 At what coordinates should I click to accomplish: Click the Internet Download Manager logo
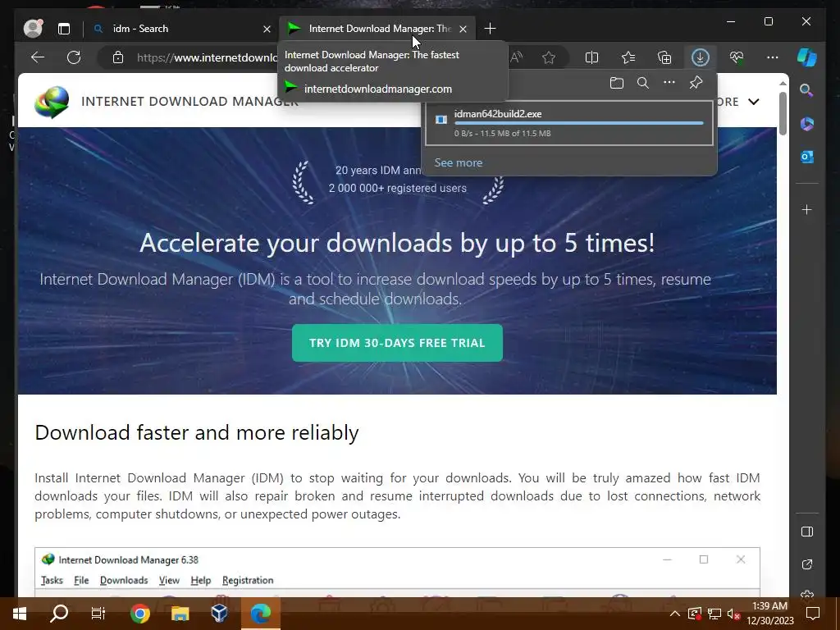(52, 102)
